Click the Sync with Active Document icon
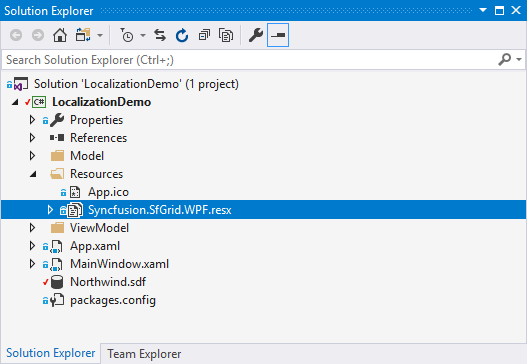 click(160, 35)
